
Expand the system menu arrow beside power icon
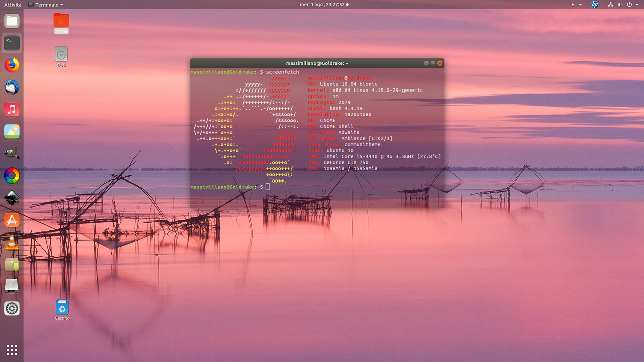(637, 5)
